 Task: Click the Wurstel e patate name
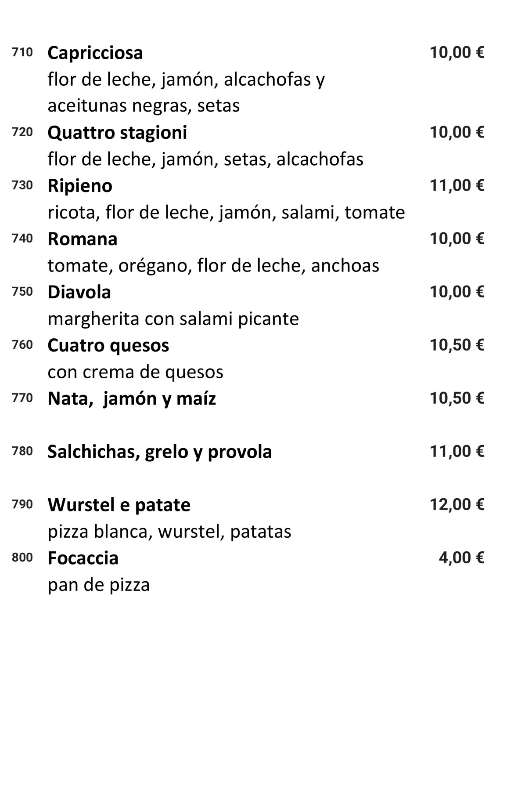pyautogui.click(x=119, y=505)
